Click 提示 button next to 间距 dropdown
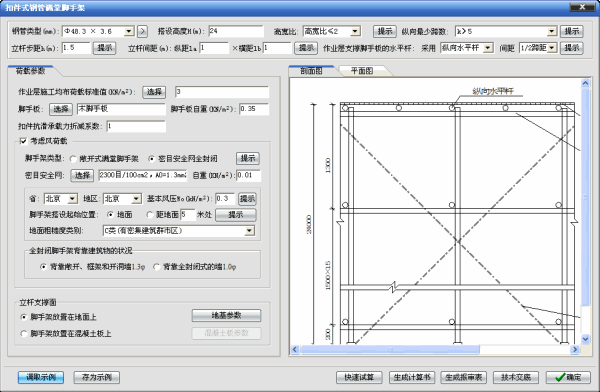600x392 pixels. point(572,48)
